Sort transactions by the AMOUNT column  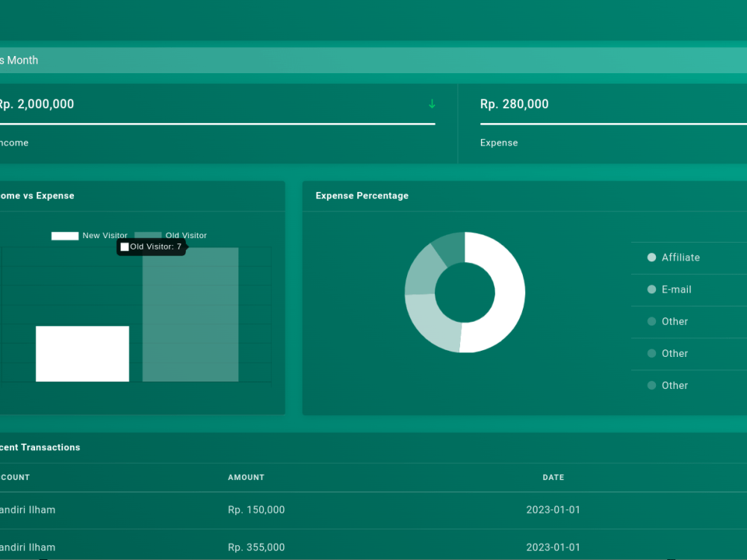tap(246, 477)
